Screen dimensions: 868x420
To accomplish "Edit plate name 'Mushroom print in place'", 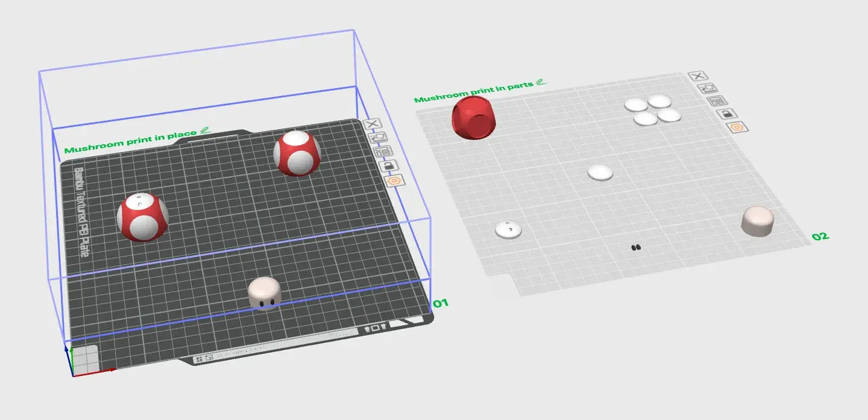I will [206, 130].
